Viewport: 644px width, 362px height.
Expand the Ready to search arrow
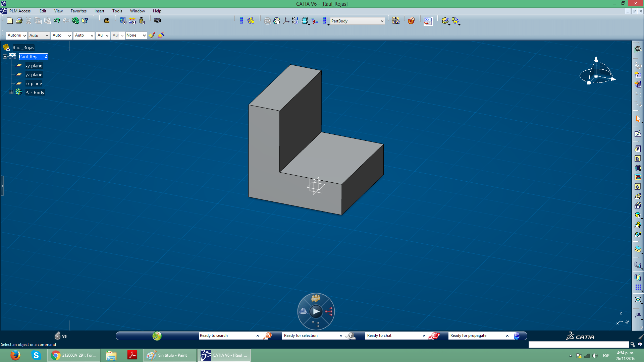click(258, 336)
